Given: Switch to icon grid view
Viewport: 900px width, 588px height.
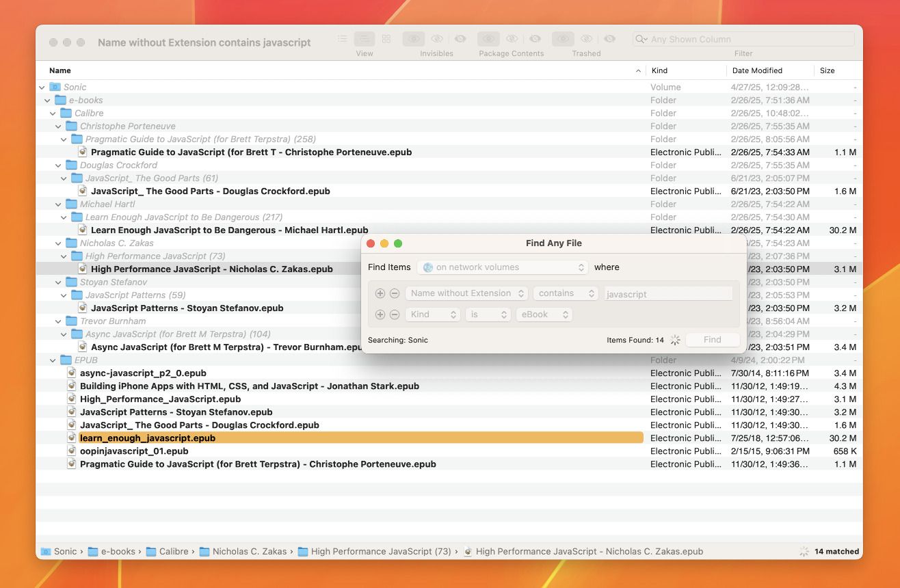Looking at the screenshot, I should point(386,39).
